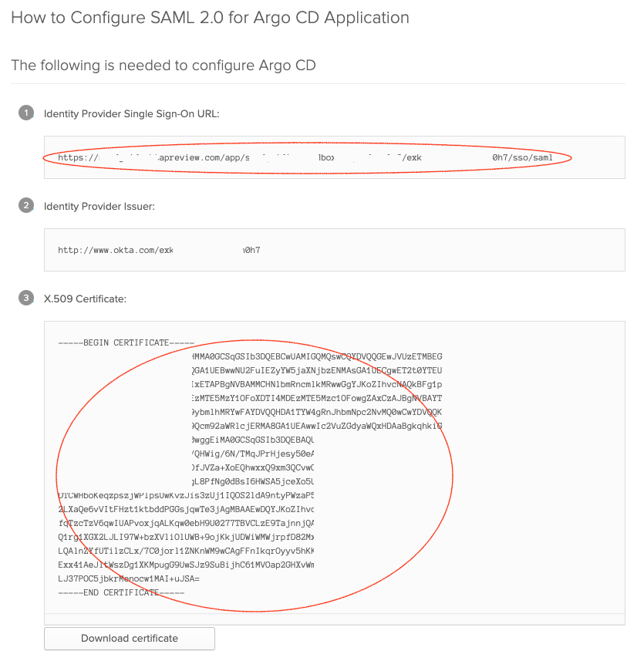This screenshot has width=644, height=661.
Task: Click the Single Sign-On URL text
Action: coord(305,158)
